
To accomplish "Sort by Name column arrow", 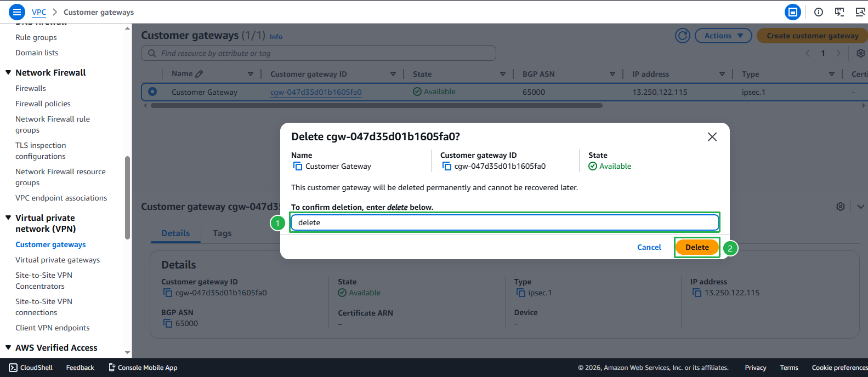I will click(x=251, y=74).
